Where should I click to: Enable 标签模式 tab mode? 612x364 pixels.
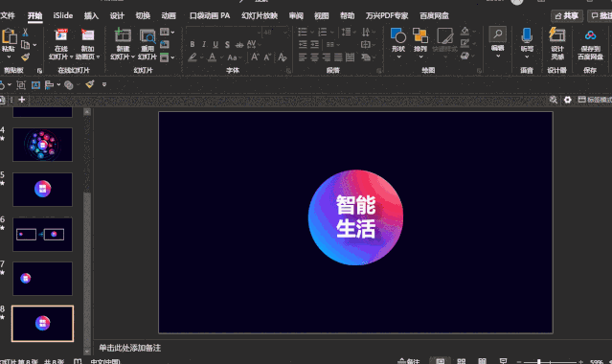pos(595,100)
